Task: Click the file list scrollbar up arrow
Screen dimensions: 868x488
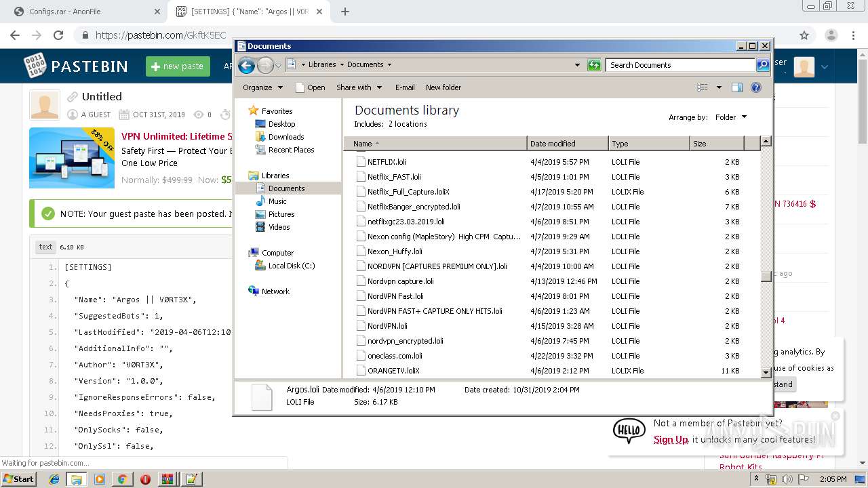Action: pyautogui.click(x=766, y=142)
